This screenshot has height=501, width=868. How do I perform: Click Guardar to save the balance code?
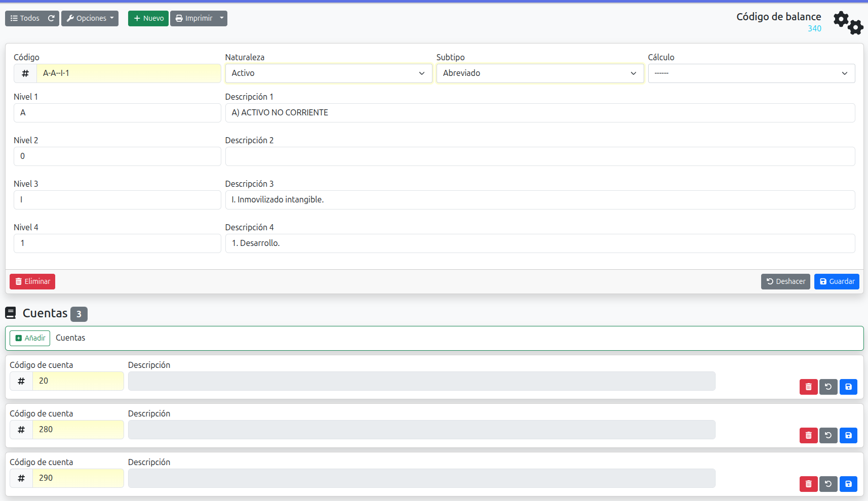(x=836, y=281)
